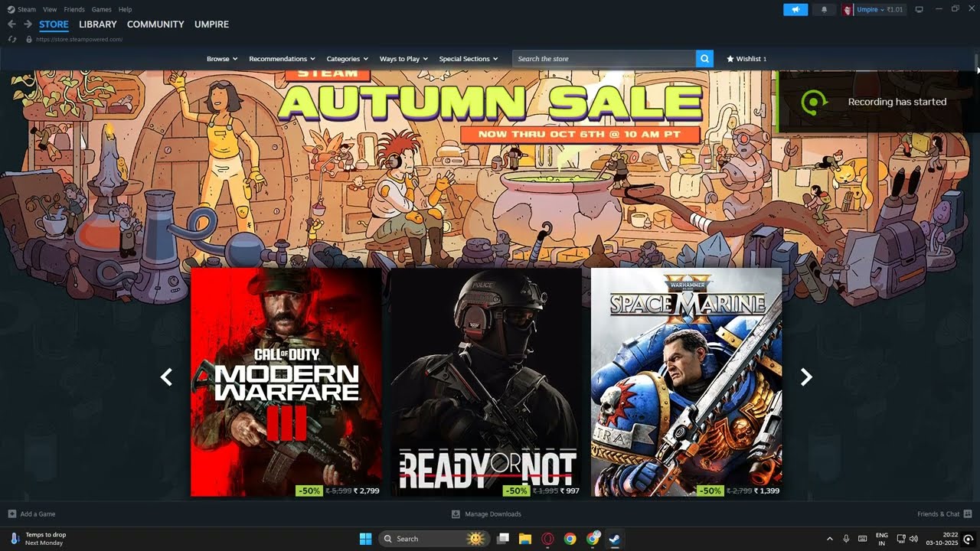Screen dimensions: 980x551
Task: Switch to the COMMUNITY tab
Action: point(155,24)
